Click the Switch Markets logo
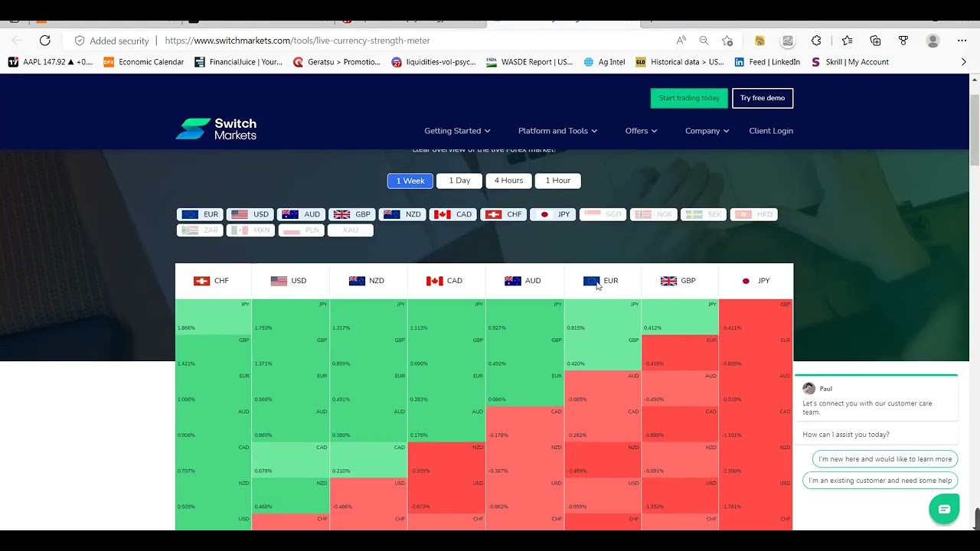The image size is (980, 551). [216, 129]
